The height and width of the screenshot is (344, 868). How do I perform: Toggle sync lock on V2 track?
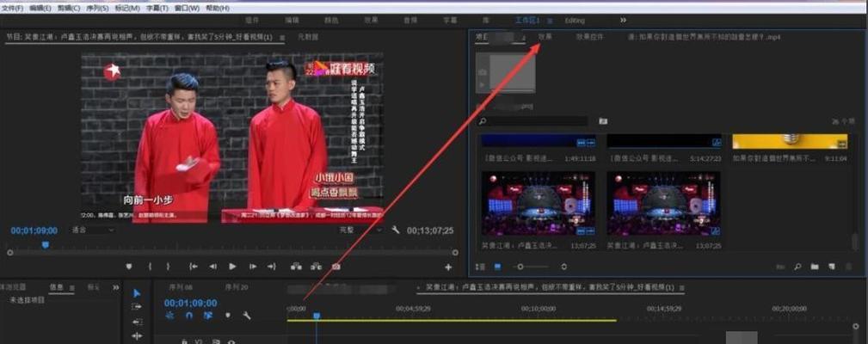point(217,341)
